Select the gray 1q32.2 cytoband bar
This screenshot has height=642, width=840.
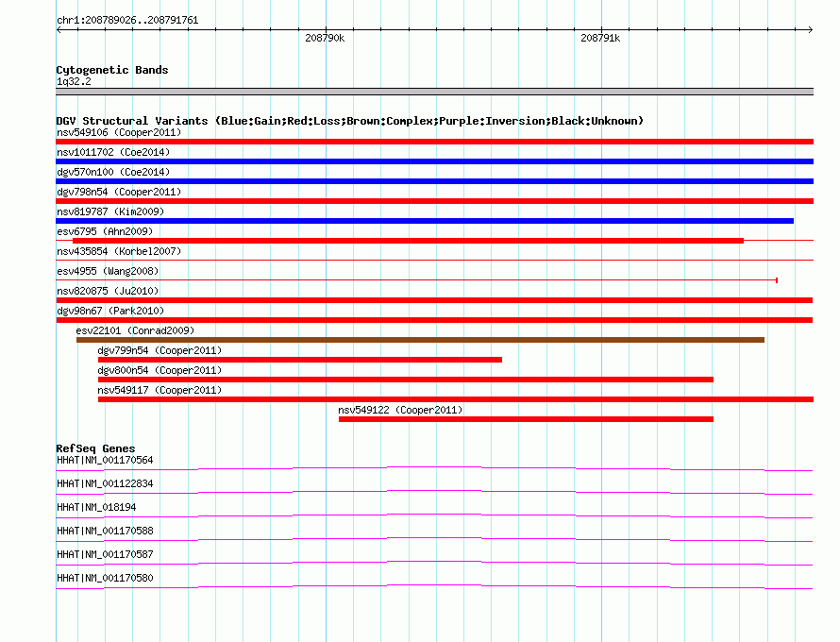(x=434, y=92)
